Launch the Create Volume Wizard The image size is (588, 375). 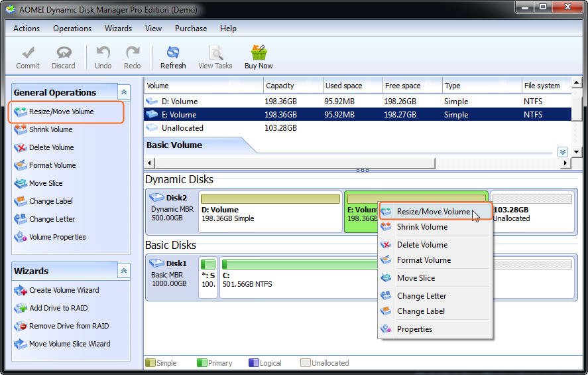tap(64, 290)
